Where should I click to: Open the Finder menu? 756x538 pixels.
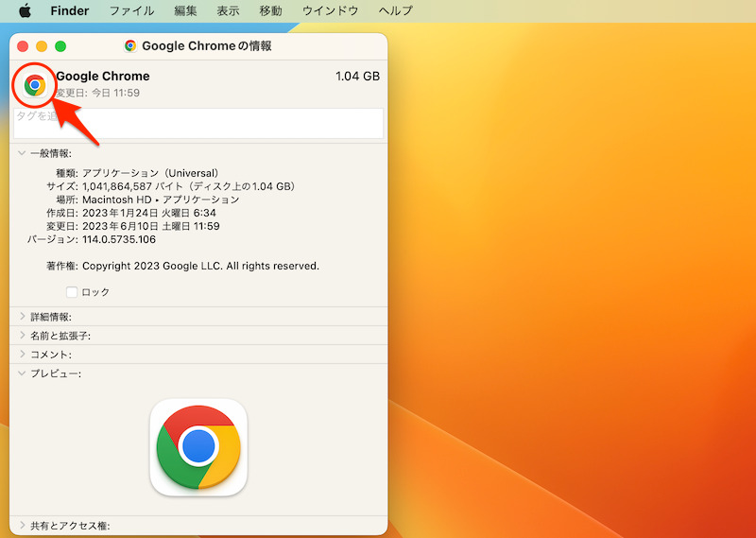tap(69, 11)
